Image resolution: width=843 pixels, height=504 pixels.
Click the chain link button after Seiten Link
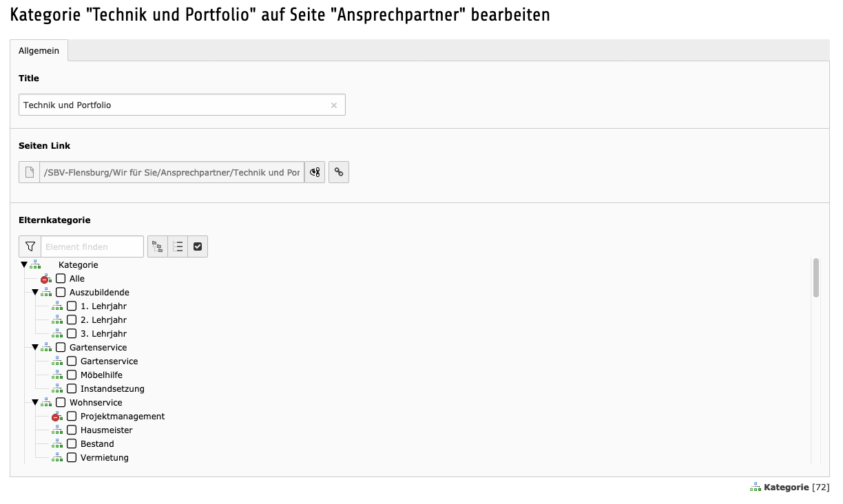(339, 172)
